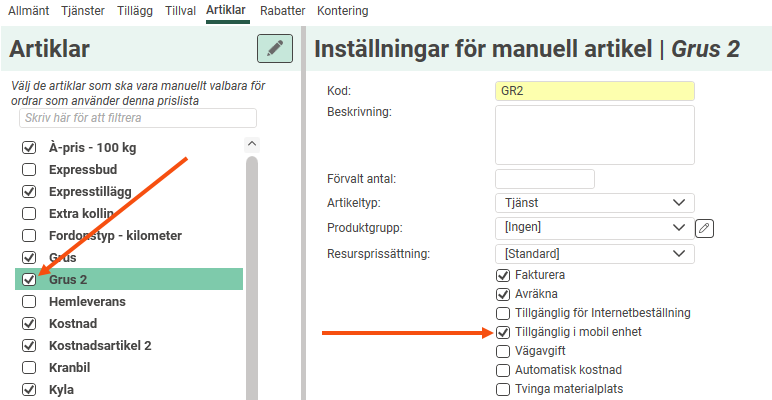Open the Kontering tab
The width and height of the screenshot is (772, 400).
click(x=342, y=11)
